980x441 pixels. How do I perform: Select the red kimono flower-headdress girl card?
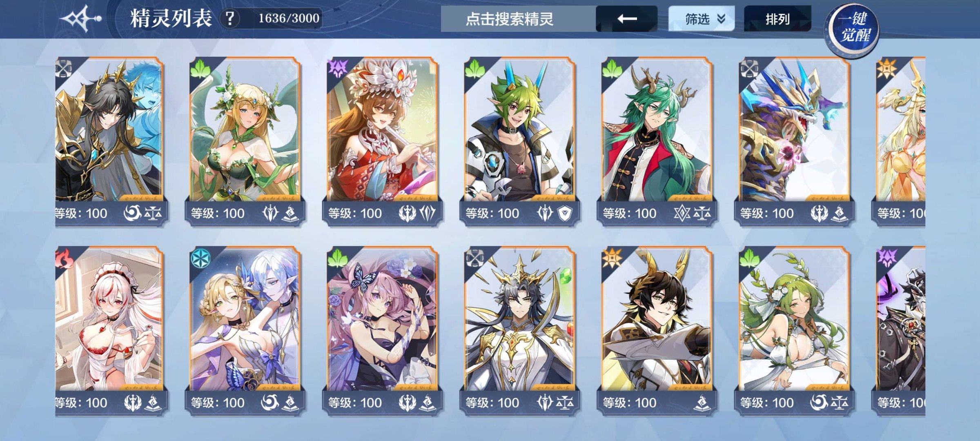(382, 141)
